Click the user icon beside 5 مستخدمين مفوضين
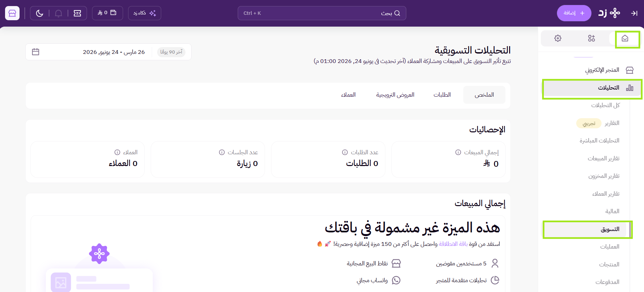This screenshot has width=644, height=292. [x=495, y=263]
